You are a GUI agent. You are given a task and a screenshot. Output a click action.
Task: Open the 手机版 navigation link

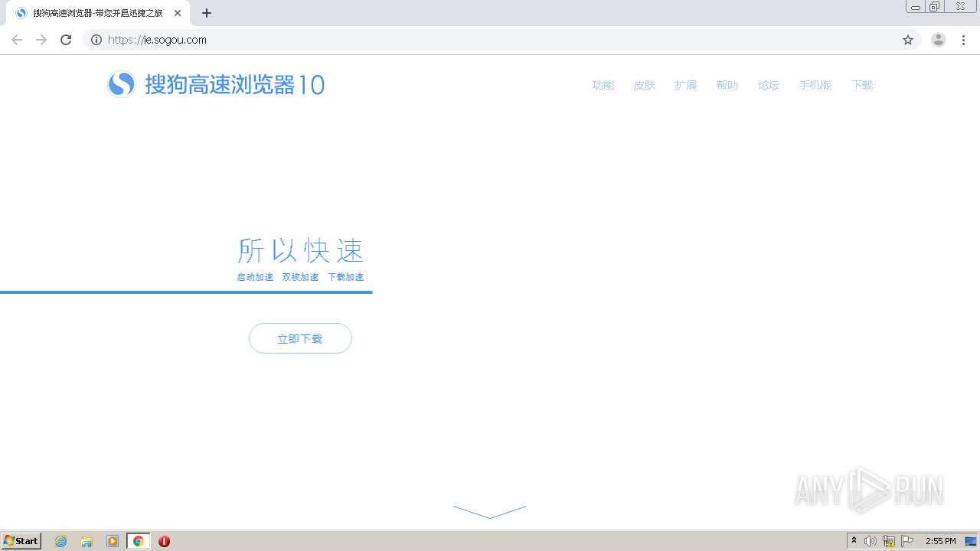click(x=815, y=85)
